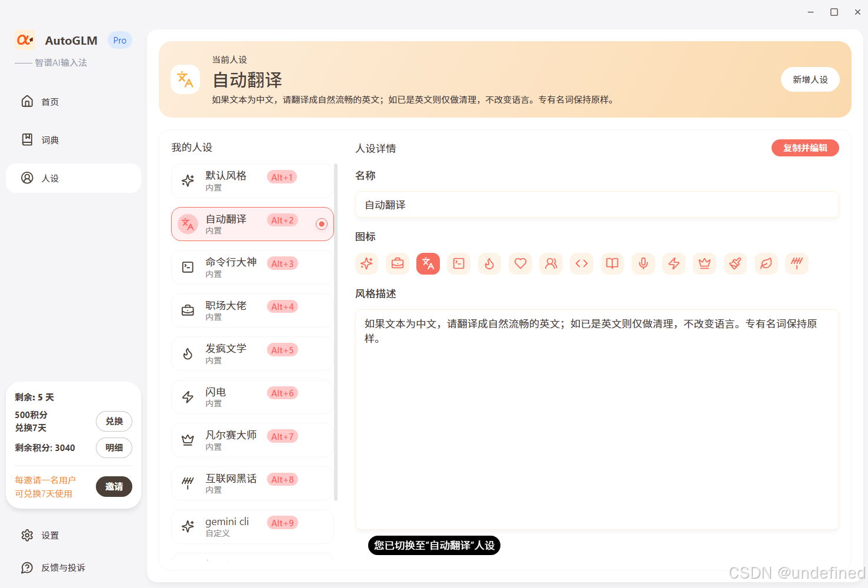Choose the heart icon in 图标 row
868x588 pixels.
(x=520, y=263)
